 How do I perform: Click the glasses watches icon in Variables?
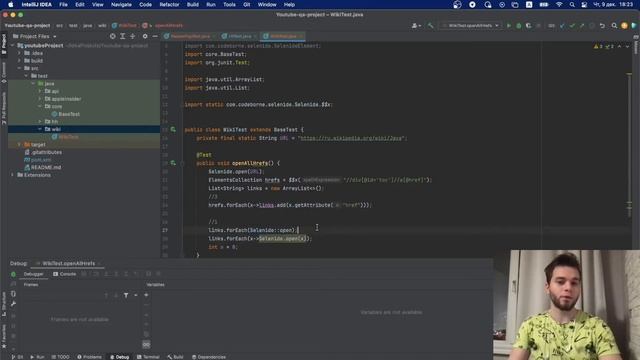coord(146,344)
